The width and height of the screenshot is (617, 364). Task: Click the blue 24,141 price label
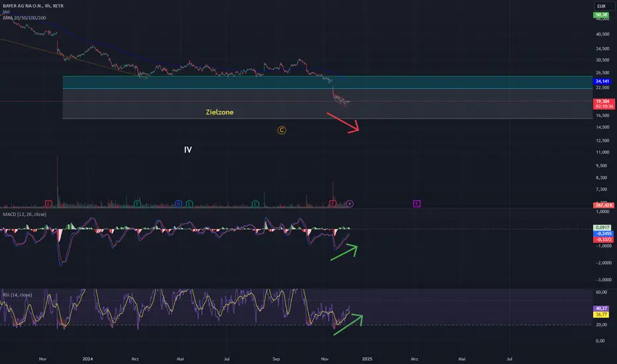pyautogui.click(x=602, y=81)
